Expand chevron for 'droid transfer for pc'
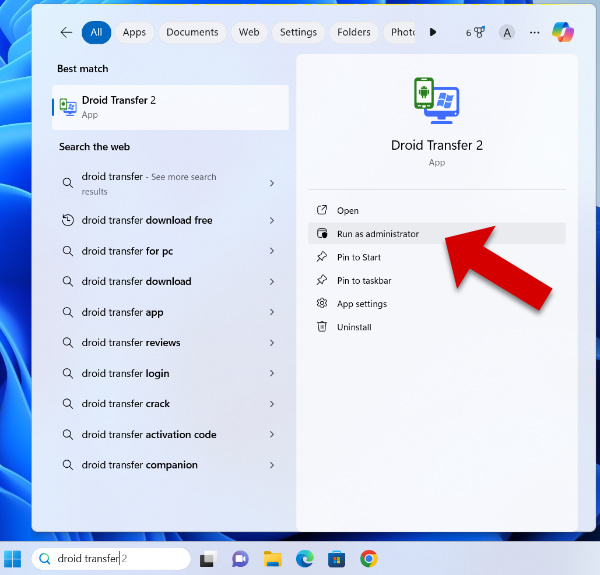Viewport: 600px width, 575px height. (272, 251)
